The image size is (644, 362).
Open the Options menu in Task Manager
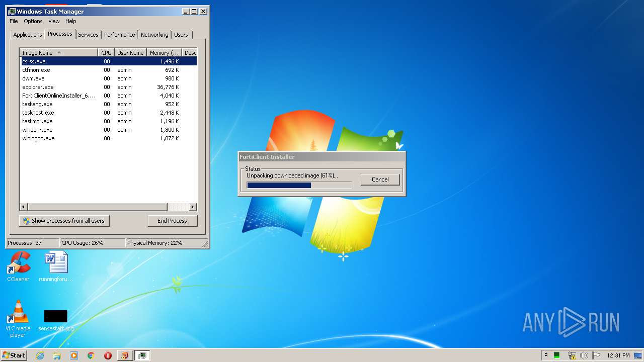[33, 21]
